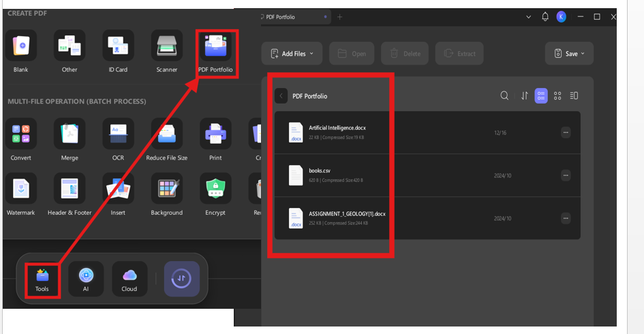
Task: Click the Artificial Intelligence.docx file icon
Action: pos(296,133)
